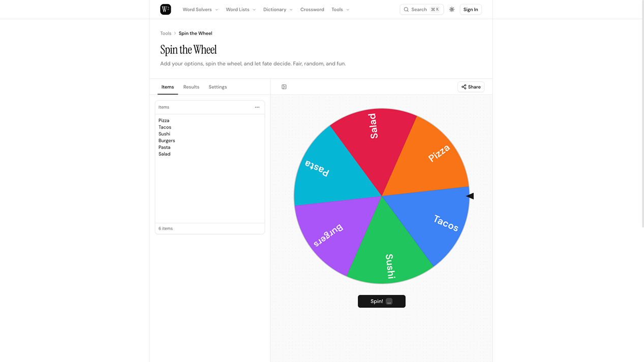This screenshot has height=362, width=644.
Task: Switch to the Settings tab
Action: [x=218, y=87]
